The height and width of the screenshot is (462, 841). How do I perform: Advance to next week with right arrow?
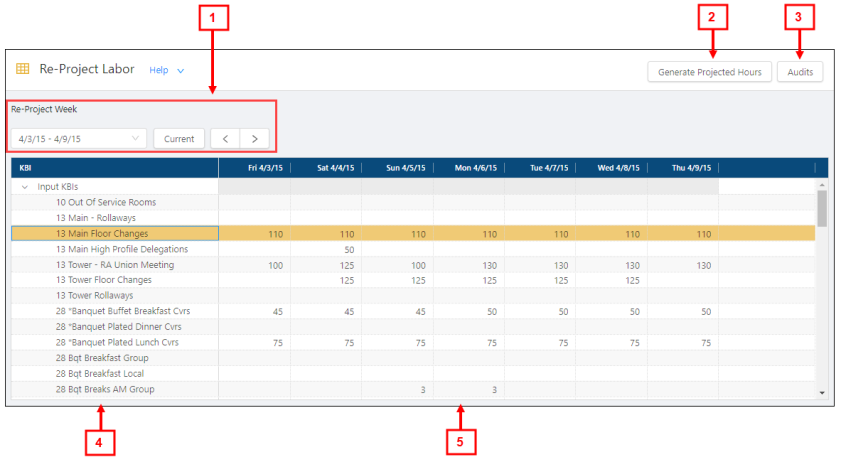pos(255,138)
